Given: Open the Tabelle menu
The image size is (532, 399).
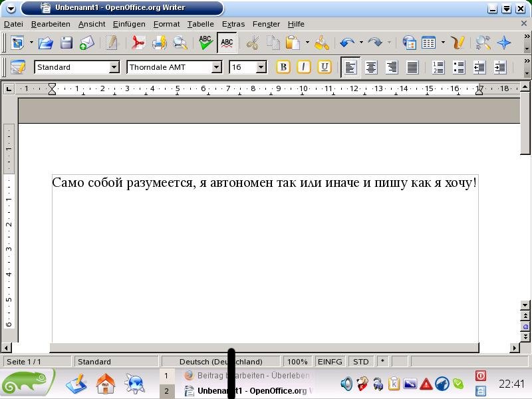Looking at the screenshot, I should tap(200, 24).
